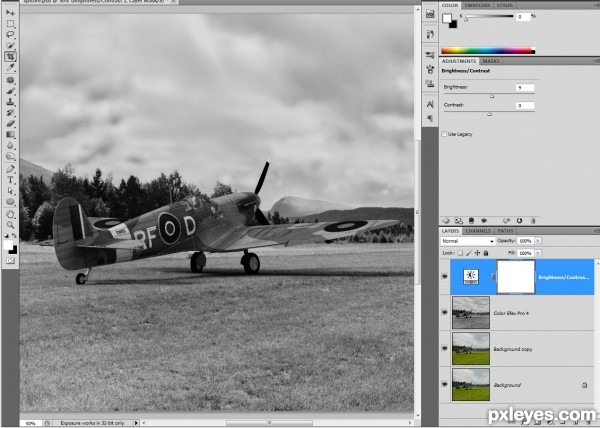The height and width of the screenshot is (428, 600).
Task: Select the Brightness/Contrast layer mask thumbnail
Action: 515,277
